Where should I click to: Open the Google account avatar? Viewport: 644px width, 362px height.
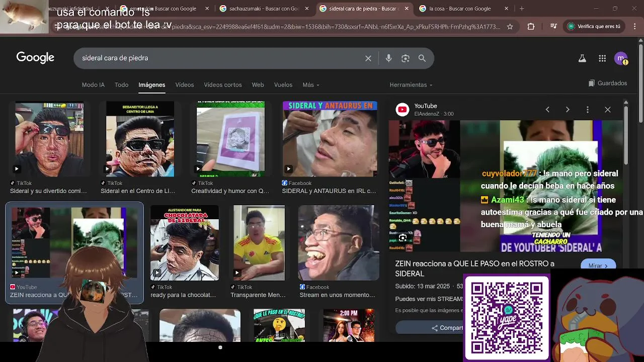[621, 58]
